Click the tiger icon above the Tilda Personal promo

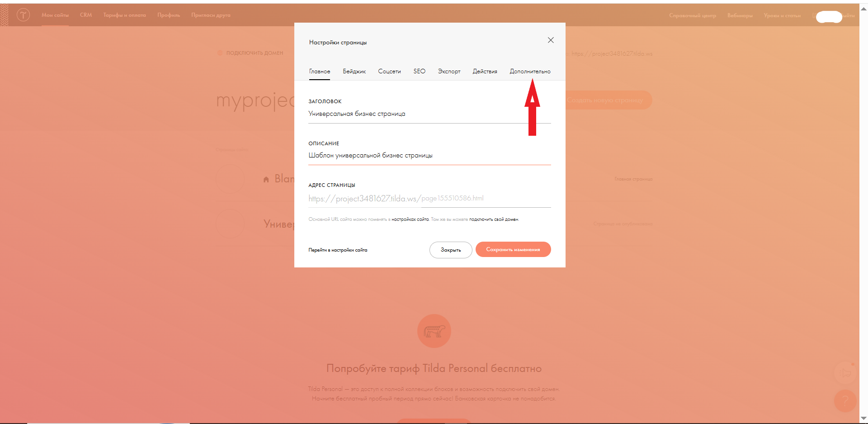coord(434,331)
